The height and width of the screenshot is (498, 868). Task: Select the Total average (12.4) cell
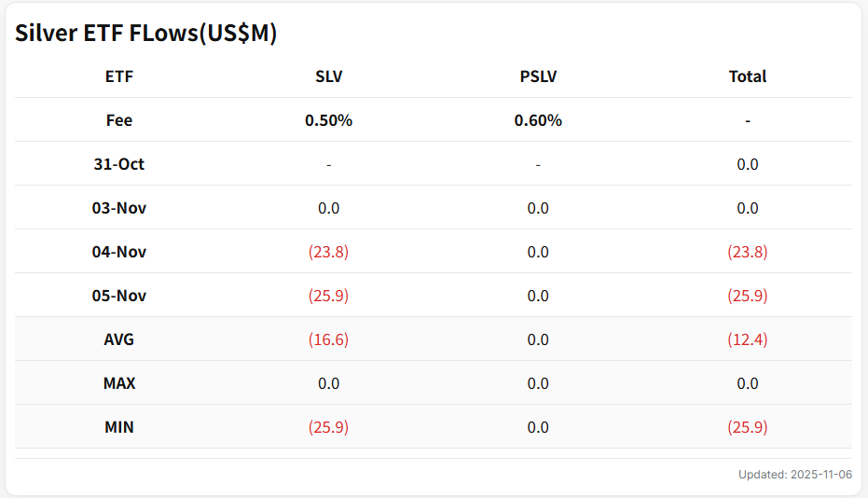pos(747,339)
